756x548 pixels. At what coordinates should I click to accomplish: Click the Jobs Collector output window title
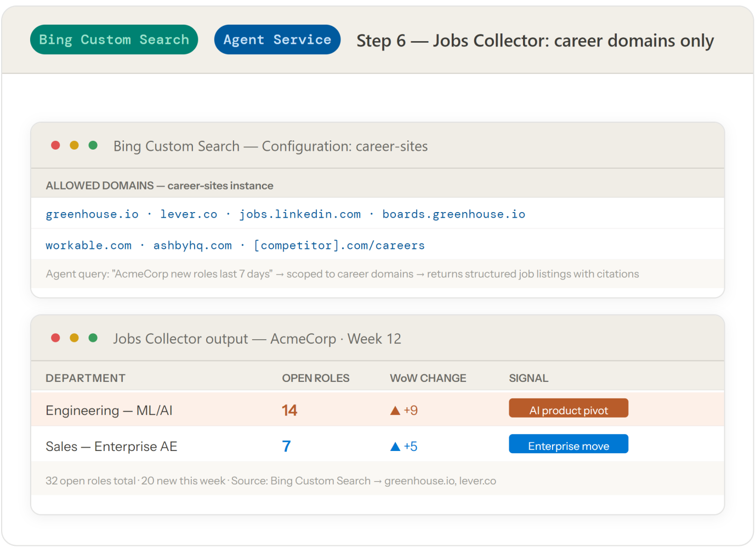(x=257, y=339)
